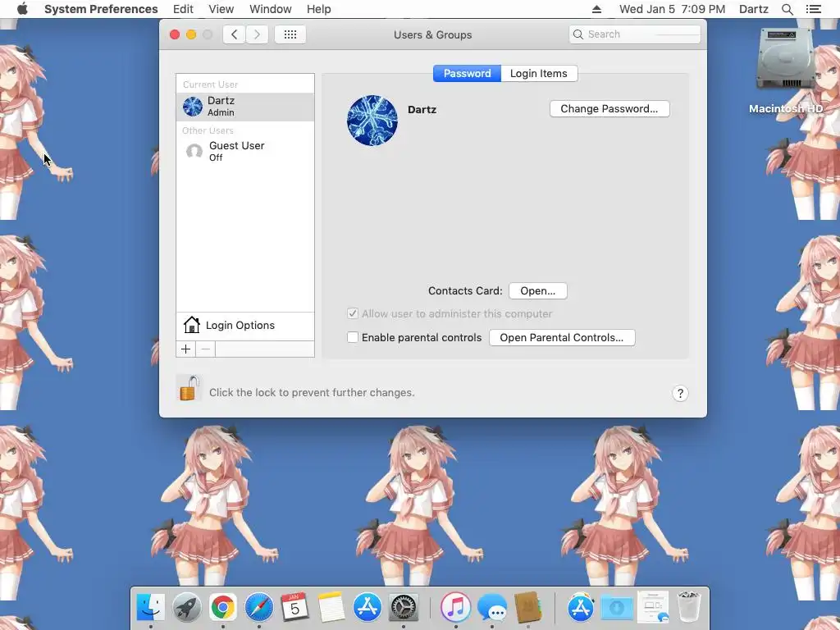Click Change Password button
840x630 pixels.
[609, 109]
